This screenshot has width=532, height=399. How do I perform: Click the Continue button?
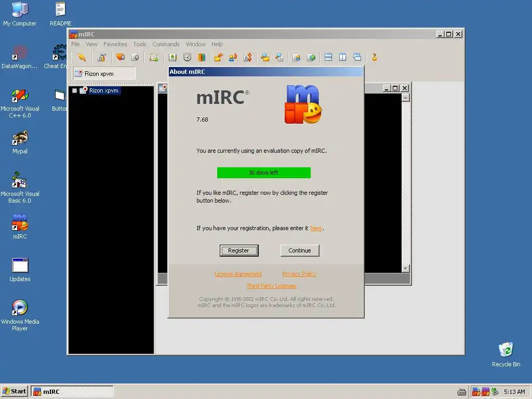[300, 250]
